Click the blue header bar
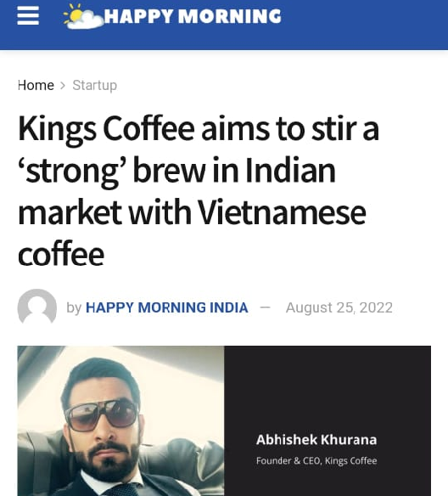 224,25
